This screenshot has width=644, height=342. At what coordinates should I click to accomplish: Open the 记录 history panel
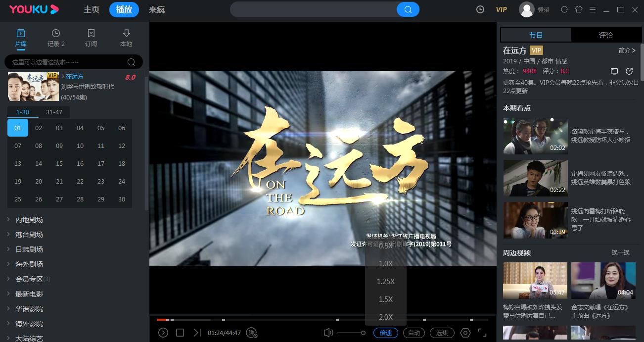coord(56,38)
